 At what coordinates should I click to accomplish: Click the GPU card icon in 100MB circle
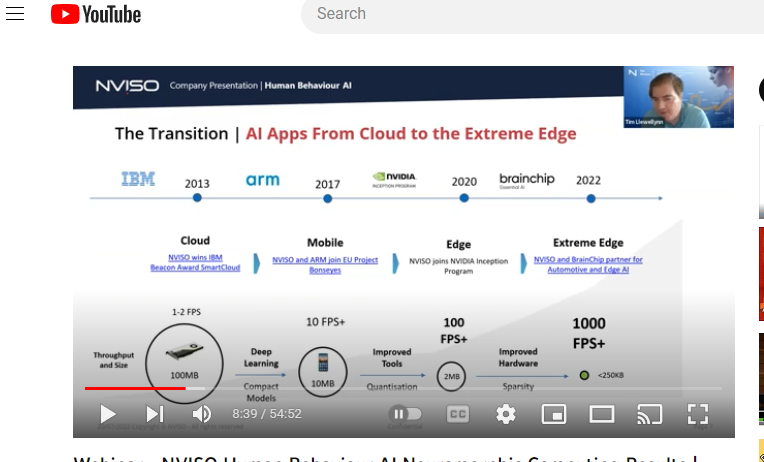(184, 351)
